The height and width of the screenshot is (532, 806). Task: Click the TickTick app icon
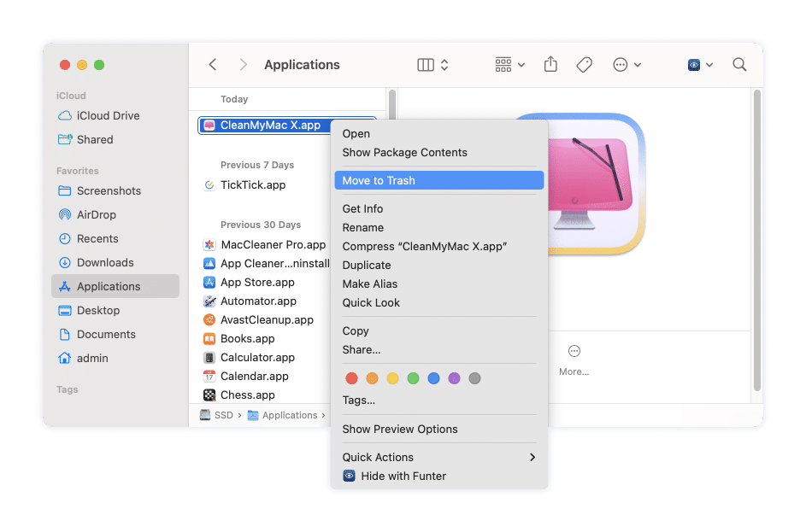click(209, 184)
